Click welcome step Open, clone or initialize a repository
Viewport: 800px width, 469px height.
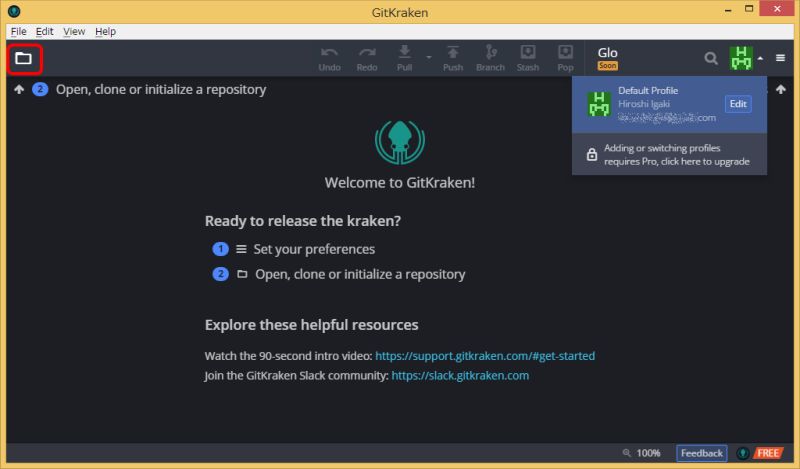[360, 275]
